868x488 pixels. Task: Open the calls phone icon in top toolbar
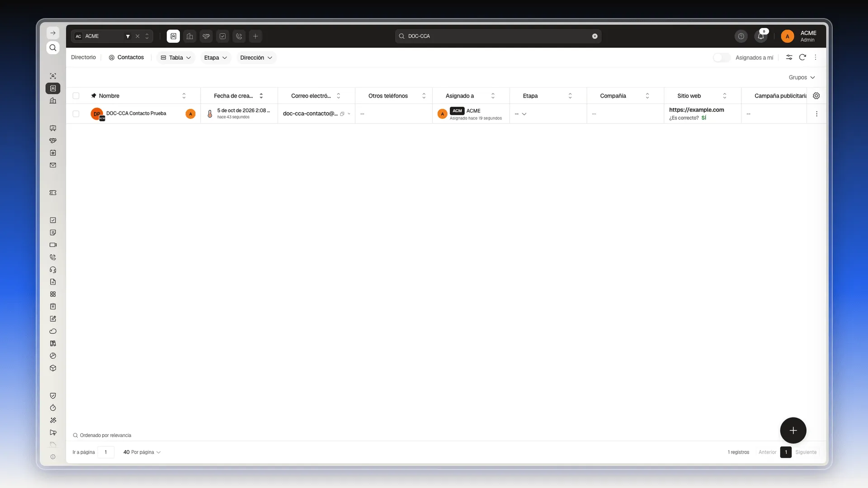click(239, 36)
